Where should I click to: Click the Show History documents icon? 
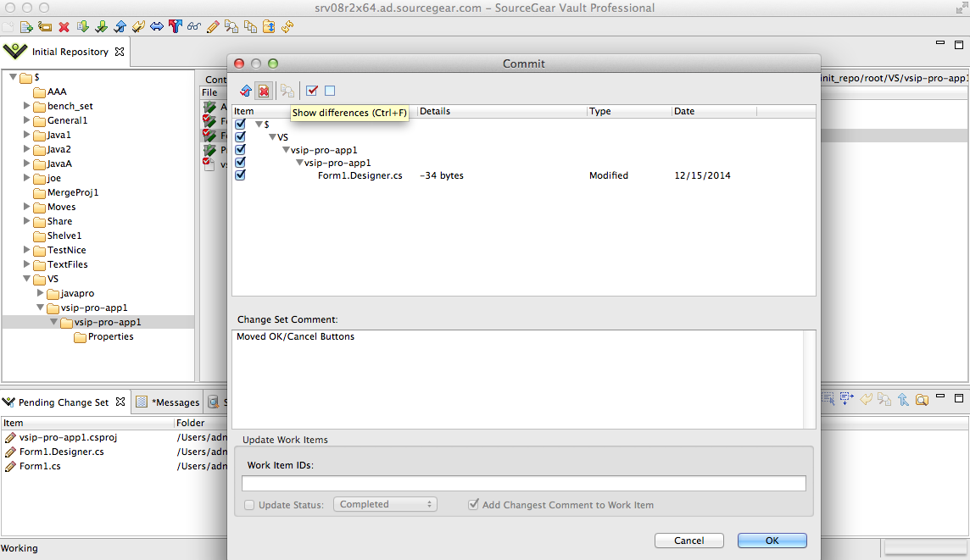(x=250, y=26)
